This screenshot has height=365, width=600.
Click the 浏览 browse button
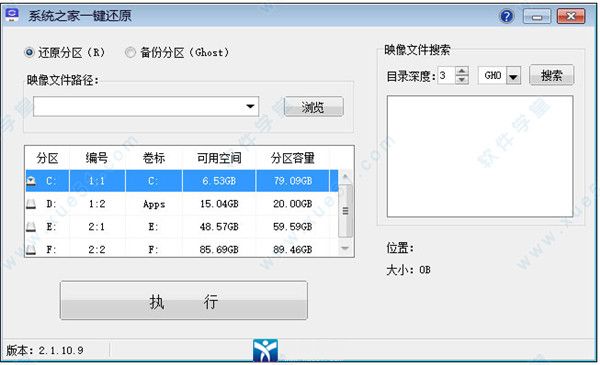pos(313,107)
